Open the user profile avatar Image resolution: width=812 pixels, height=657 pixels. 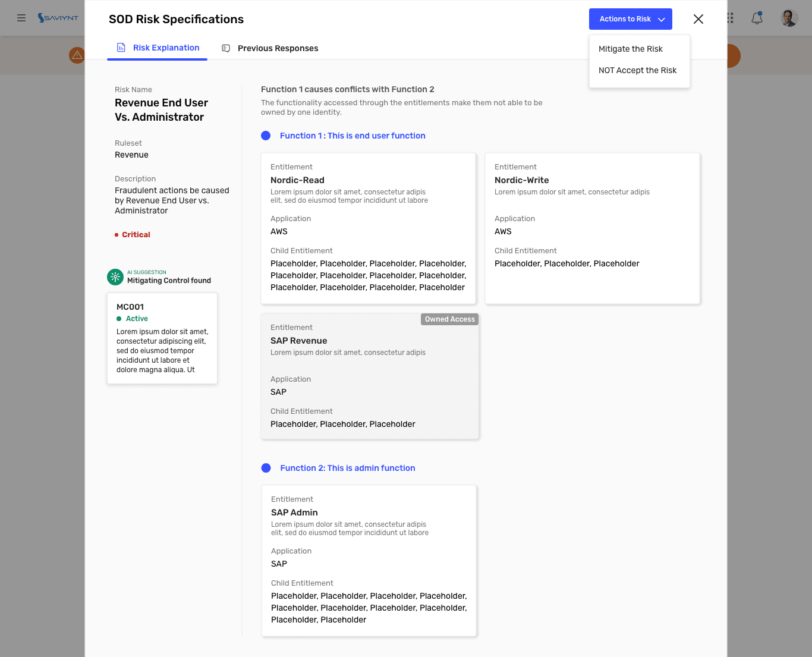[x=789, y=18]
